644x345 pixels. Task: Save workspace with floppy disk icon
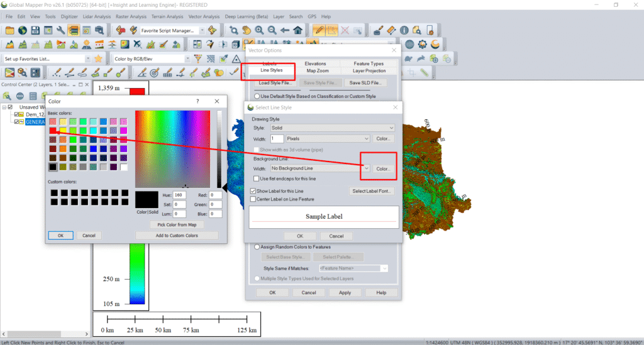[x=35, y=30]
